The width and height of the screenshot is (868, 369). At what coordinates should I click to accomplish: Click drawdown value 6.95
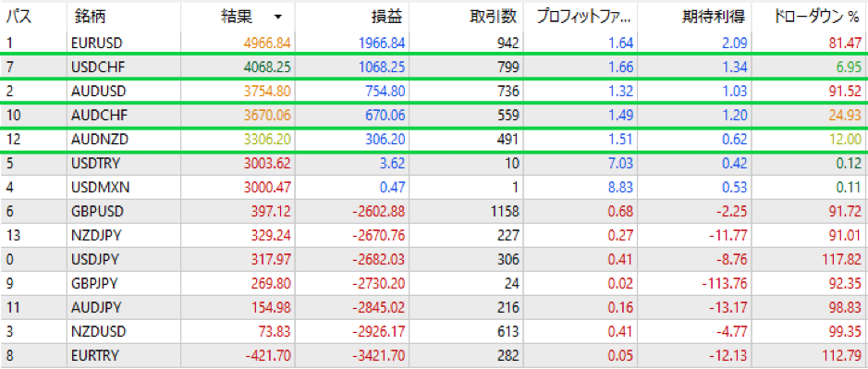[x=849, y=67]
